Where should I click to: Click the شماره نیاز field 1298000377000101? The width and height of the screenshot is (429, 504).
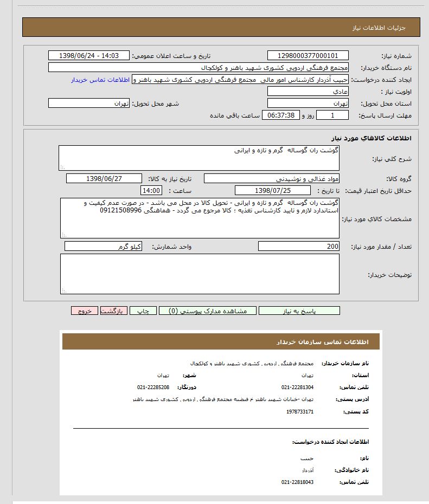(308, 56)
